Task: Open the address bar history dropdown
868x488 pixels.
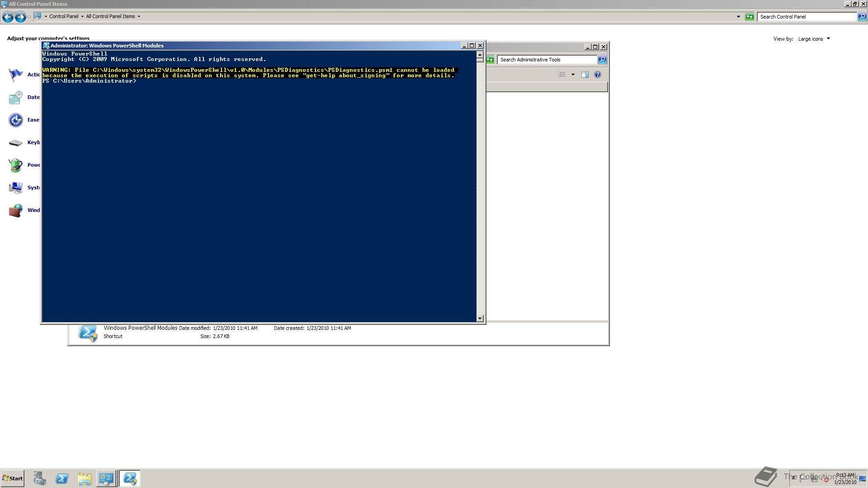Action: [738, 17]
